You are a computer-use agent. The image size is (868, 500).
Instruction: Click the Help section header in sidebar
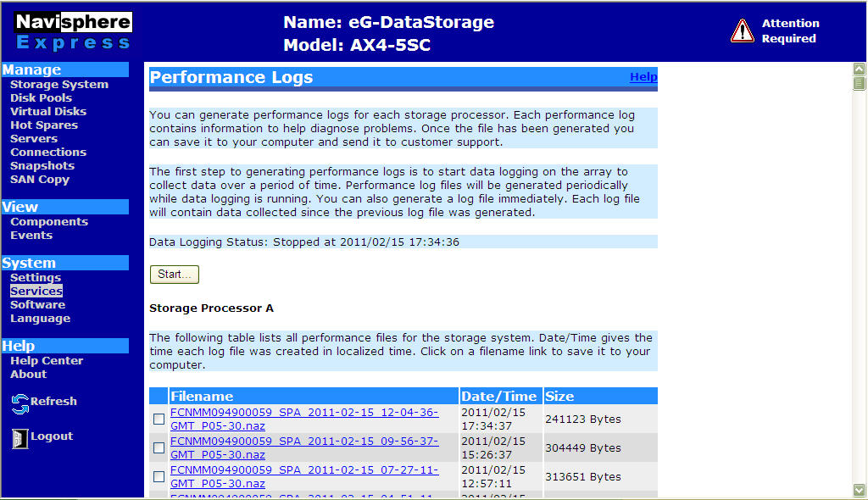pos(64,346)
